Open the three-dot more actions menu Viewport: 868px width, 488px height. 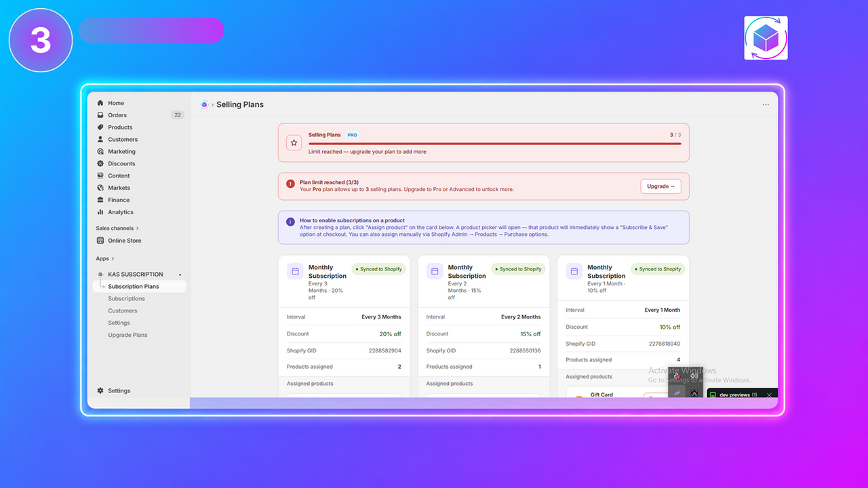coord(766,104)
